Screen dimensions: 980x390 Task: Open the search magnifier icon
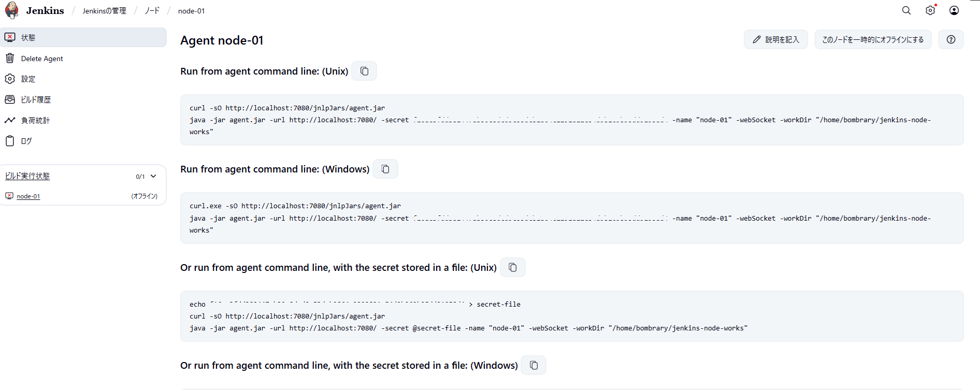(x=906, y=10)
